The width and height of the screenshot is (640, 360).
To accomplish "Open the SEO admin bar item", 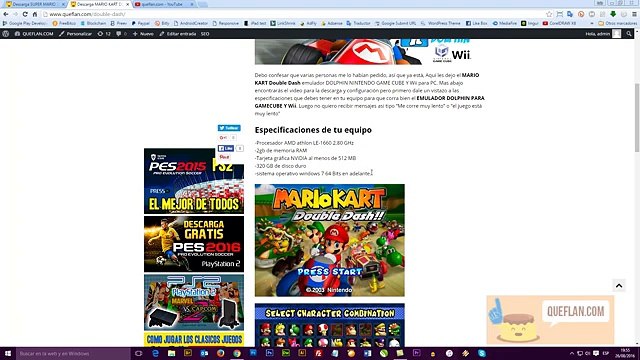I will pyautogui.click(x=205, y=34).
